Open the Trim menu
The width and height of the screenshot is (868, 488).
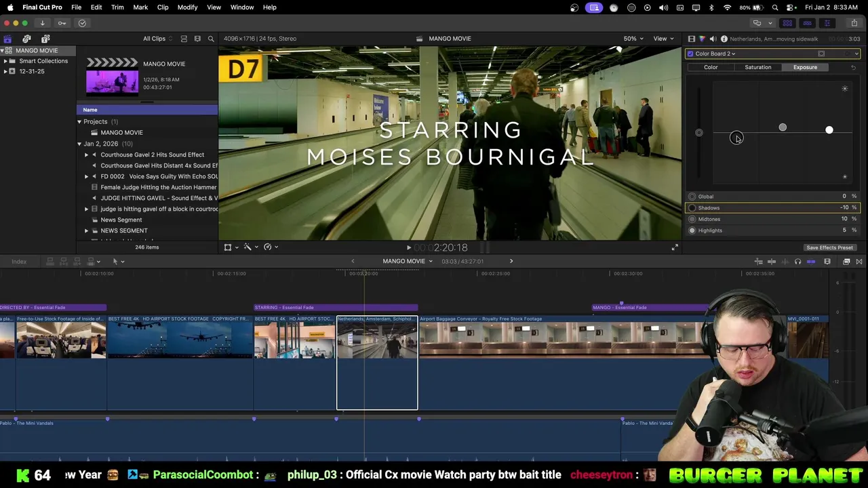(x=117, y=7)
